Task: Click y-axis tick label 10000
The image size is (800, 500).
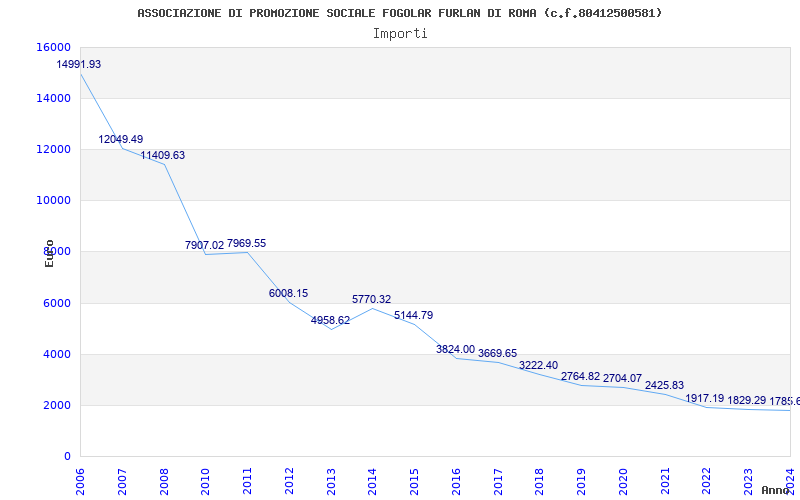Action: (x=54, y=201)
